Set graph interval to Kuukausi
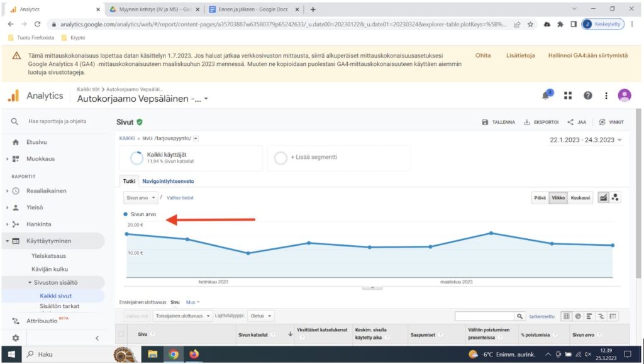This screenshot has height=364, width=644. click(580, 198)
